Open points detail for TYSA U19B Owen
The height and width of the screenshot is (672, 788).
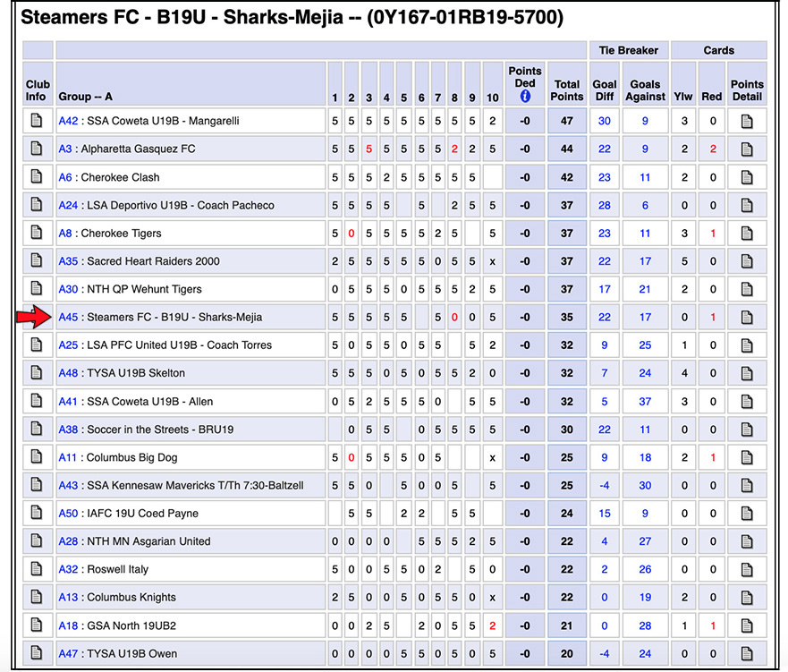tap(747, 653)
